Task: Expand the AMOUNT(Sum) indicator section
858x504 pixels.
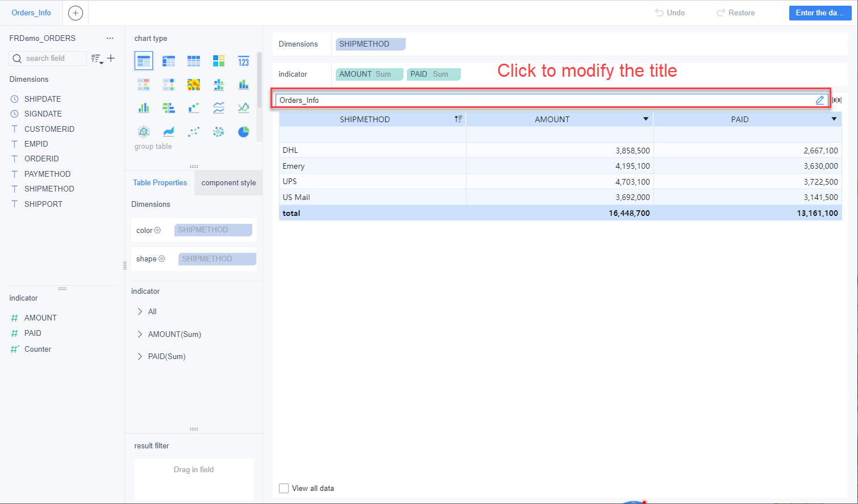Action: pyautogui.click(x=140, y=334)
